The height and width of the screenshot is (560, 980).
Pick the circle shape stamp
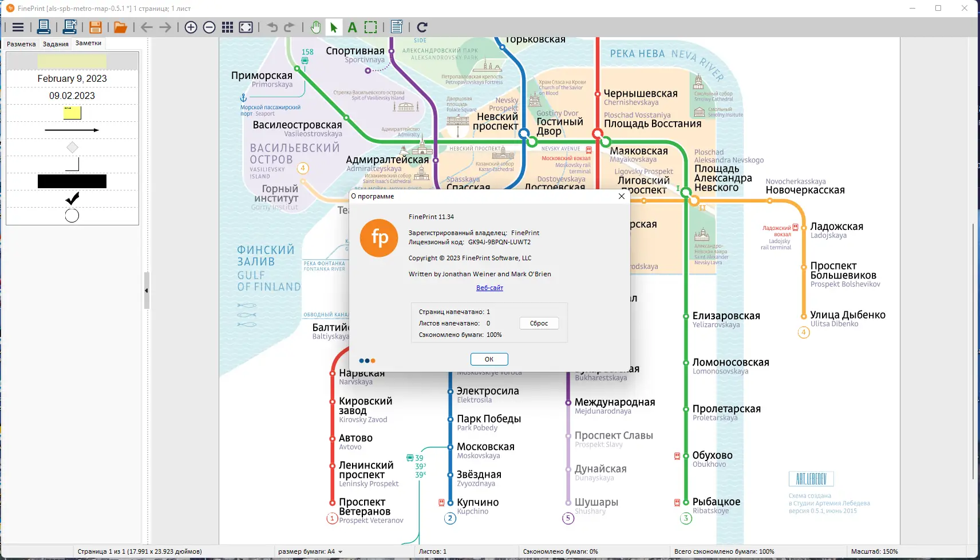tap(72, 216)
